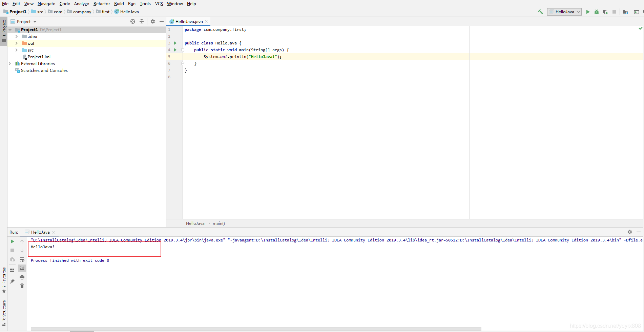Open the VCS menu
The image size is (644, 332).
coord(159,4)
